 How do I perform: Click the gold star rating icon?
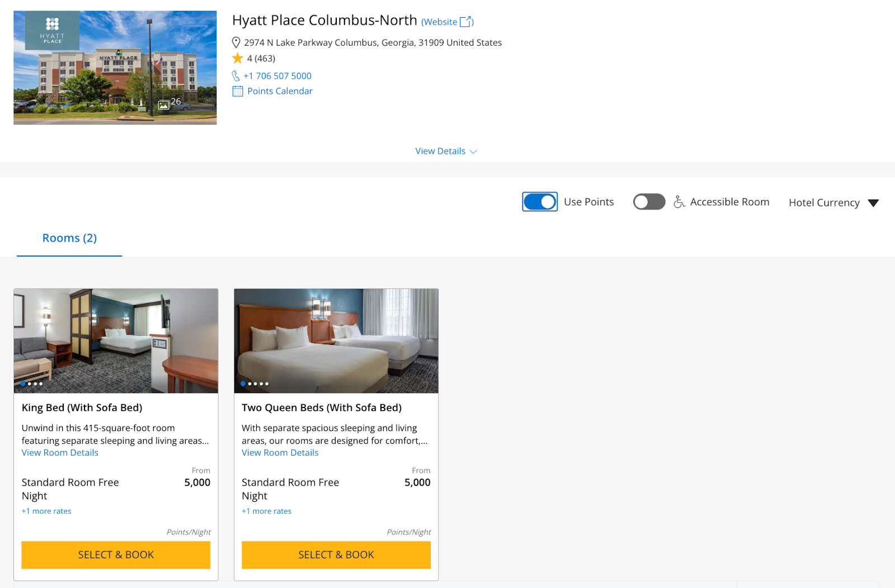238,58
